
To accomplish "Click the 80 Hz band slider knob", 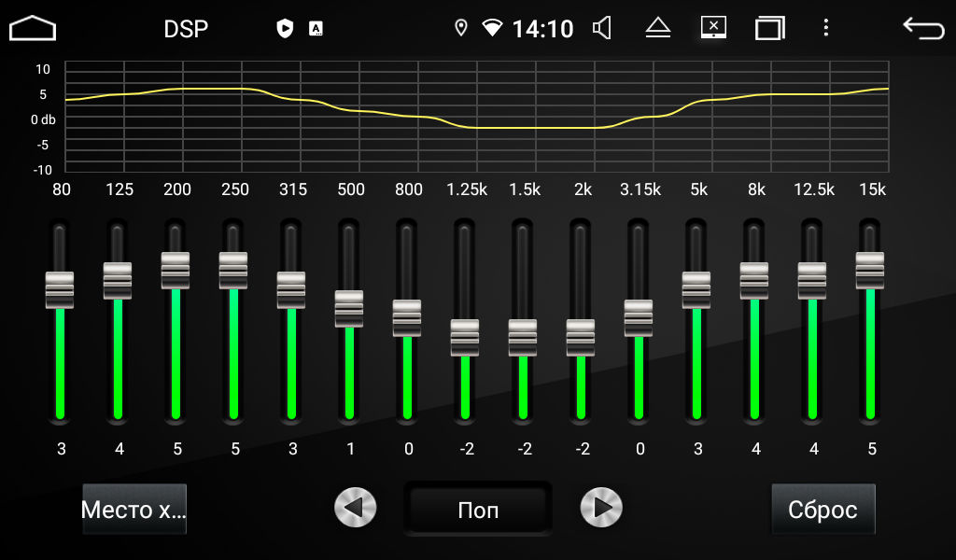I will click(60, 290).
